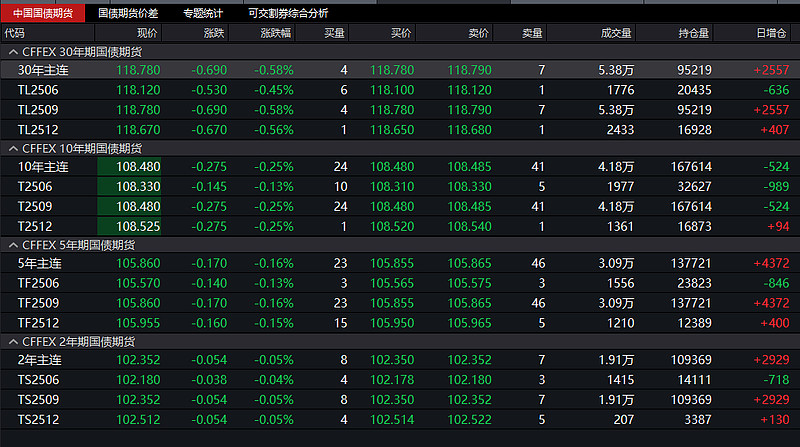
Task: Select the T2509 contract row
Action: tap(400, 206)
